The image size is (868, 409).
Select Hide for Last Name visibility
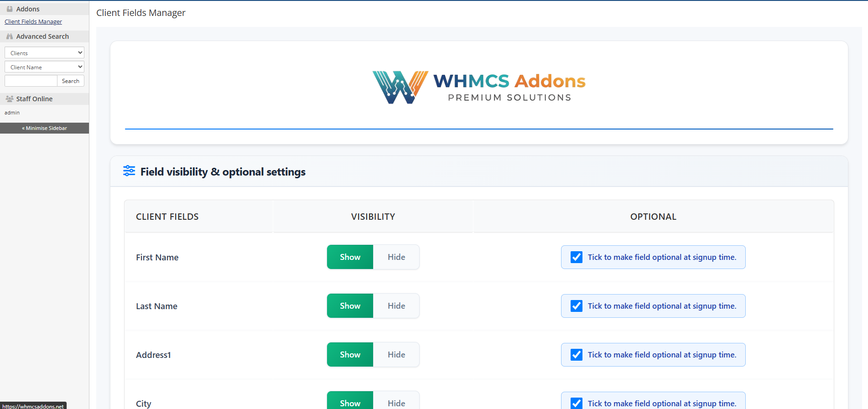point(396,306)
